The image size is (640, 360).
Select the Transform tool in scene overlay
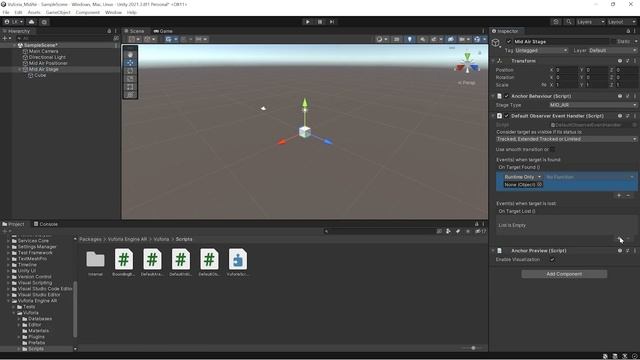tap(130, 95)
